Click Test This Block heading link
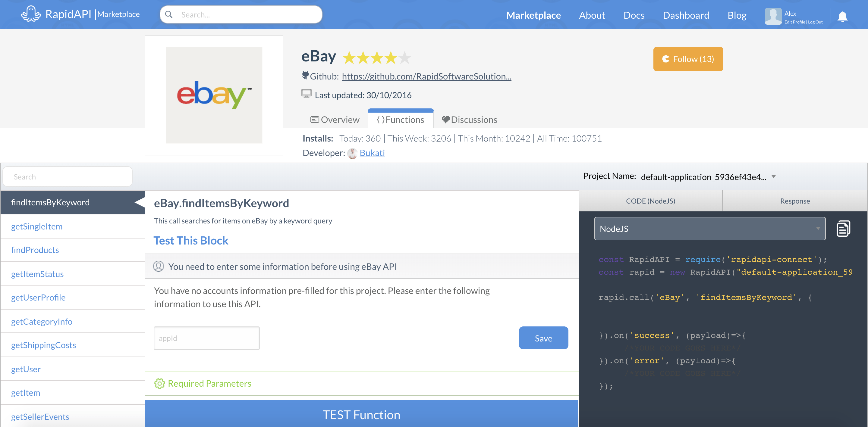 191,240
